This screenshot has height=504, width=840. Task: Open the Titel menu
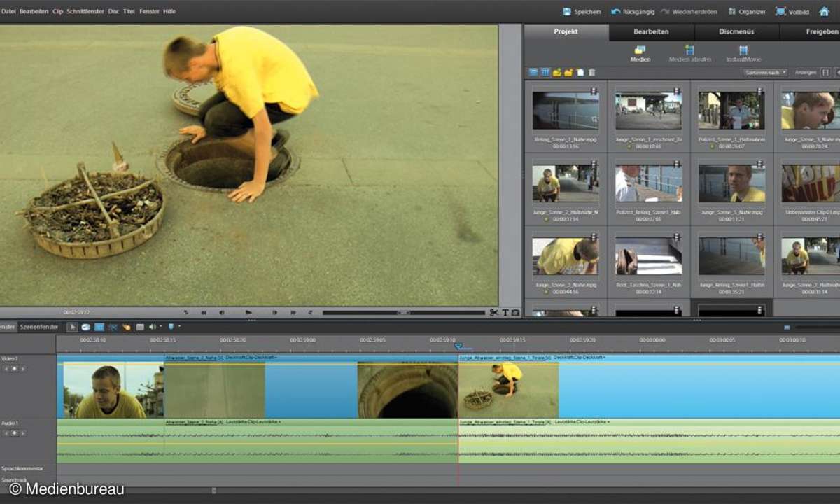[x=129, y=12]
